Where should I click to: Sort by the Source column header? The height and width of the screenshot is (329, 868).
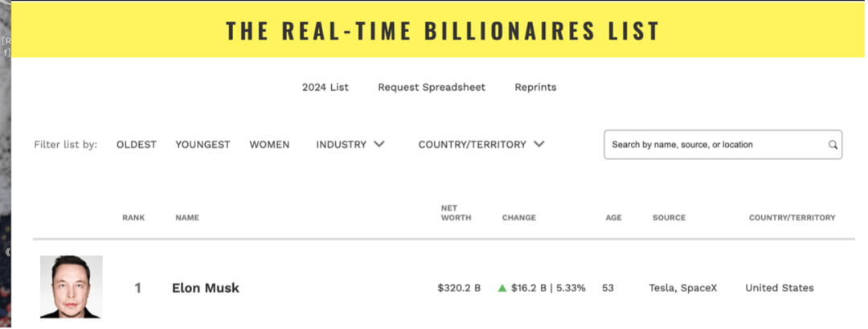click(x=669, y=218)
